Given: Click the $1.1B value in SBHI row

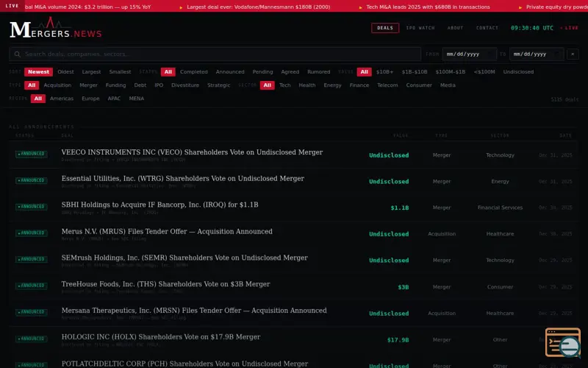Looking at the screenshot, I should 400,208.
